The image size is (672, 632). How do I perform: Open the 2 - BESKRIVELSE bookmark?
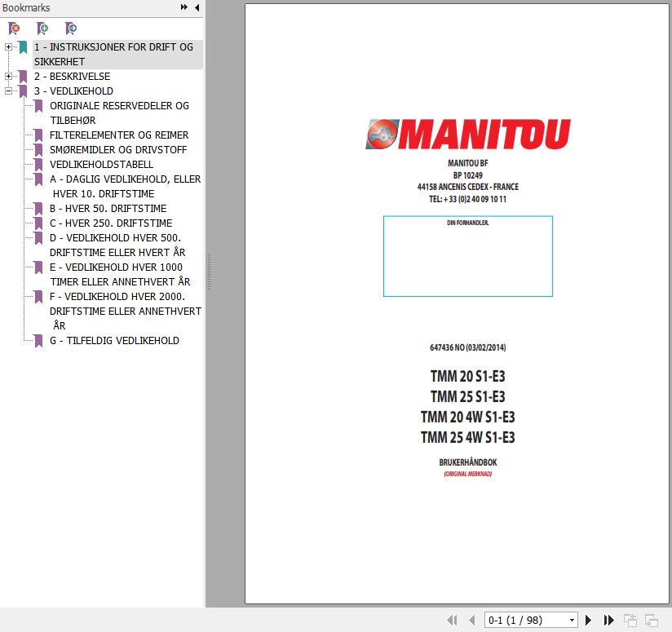tap(72, 77)
